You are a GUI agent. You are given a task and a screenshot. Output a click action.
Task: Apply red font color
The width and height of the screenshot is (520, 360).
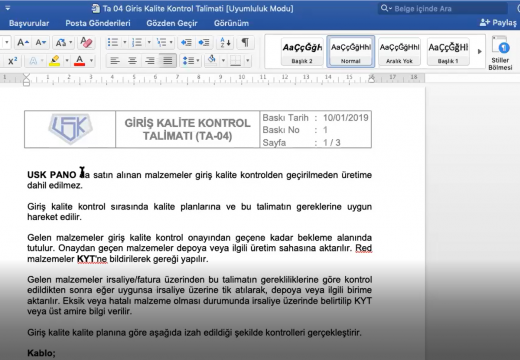click(x=79, y=61)
